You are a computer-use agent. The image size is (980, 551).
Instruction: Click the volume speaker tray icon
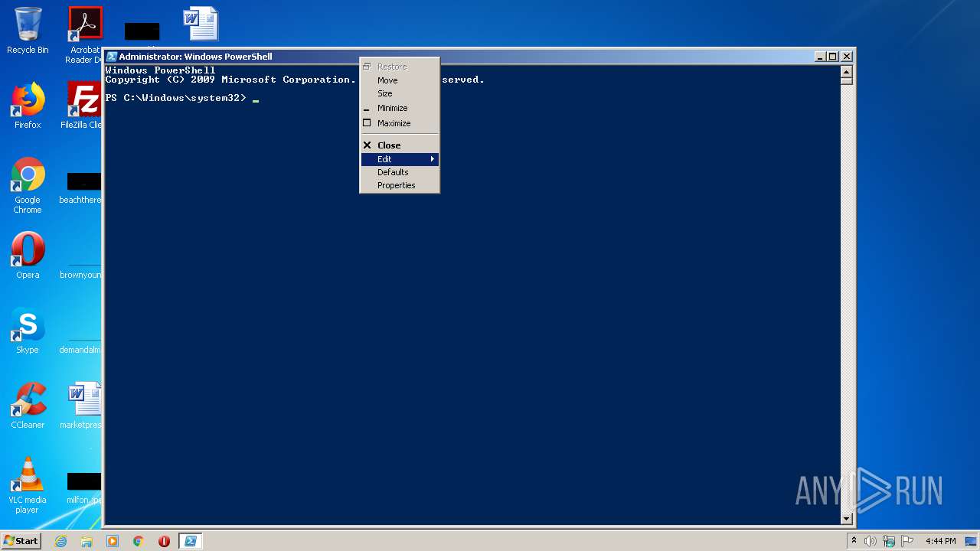pos(871,541)
